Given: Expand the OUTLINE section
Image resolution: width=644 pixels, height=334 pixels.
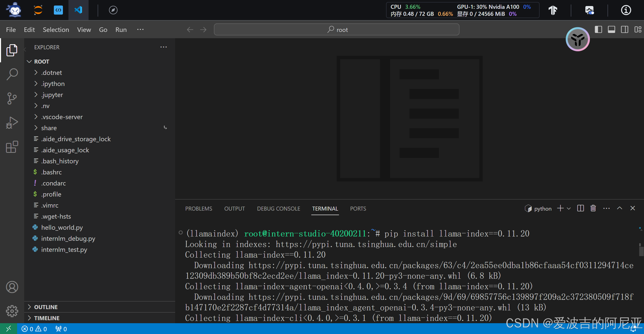Looking at the screenshot, I should pos(46,307).
